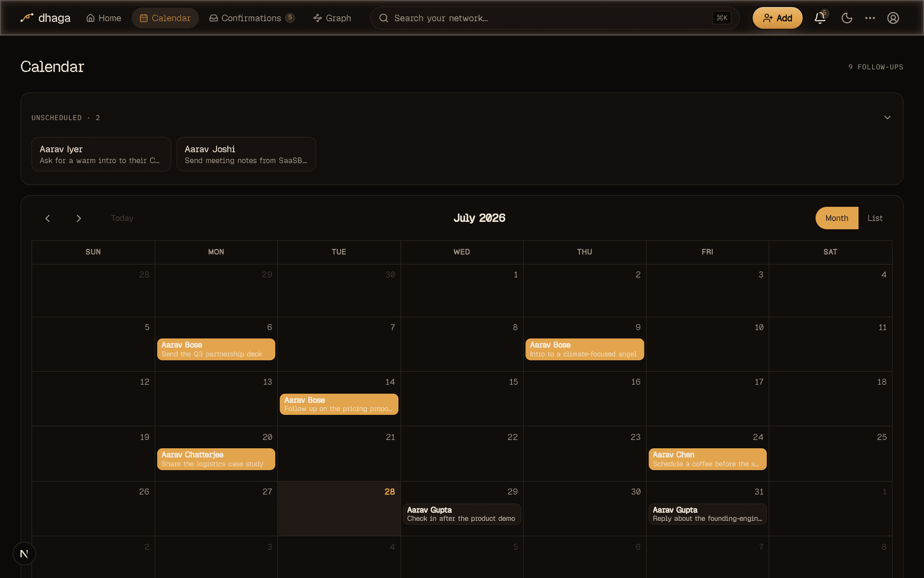Collapse the Unscheduled section
The height and width of the screenshot is (578, 924).
[x=887, y=117]
